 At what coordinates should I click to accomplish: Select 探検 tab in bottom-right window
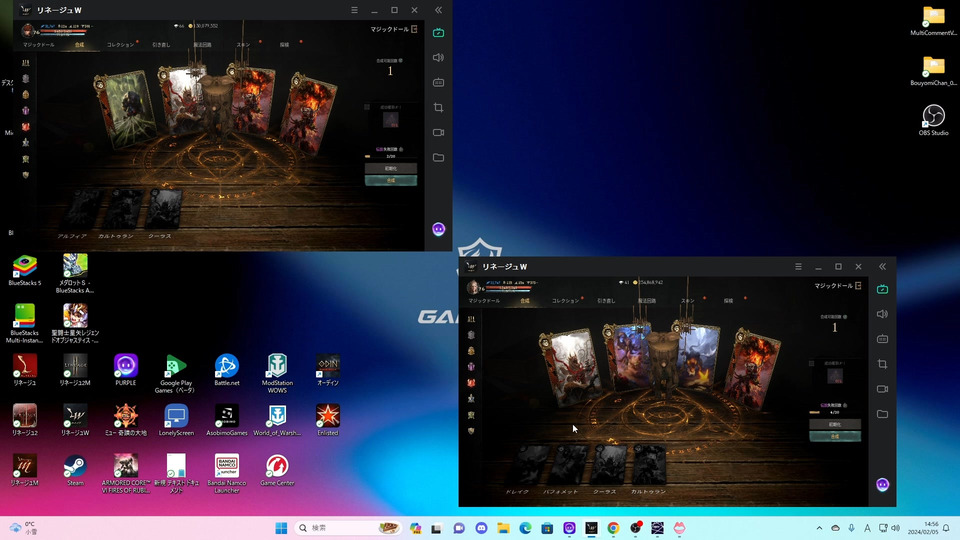728,301
